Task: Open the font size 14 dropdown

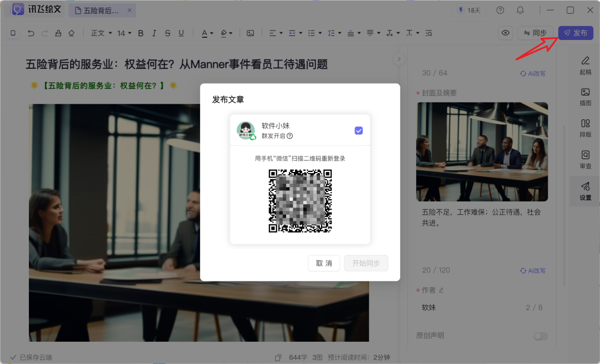Action: (x=124, y=33)
